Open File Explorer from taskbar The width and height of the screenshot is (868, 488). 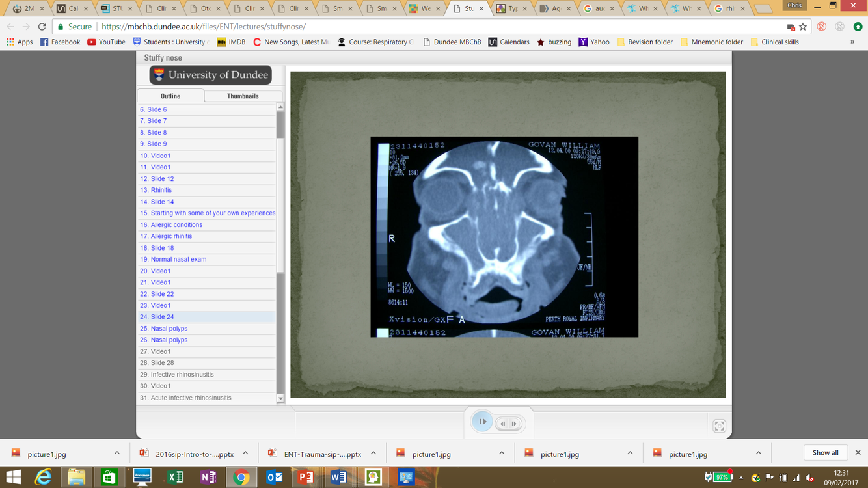tap(76, 478)
